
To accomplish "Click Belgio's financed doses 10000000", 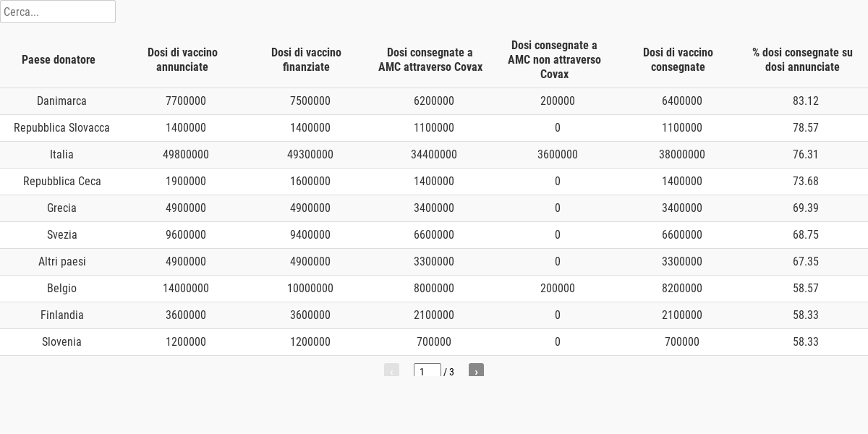I will point(310,289).
